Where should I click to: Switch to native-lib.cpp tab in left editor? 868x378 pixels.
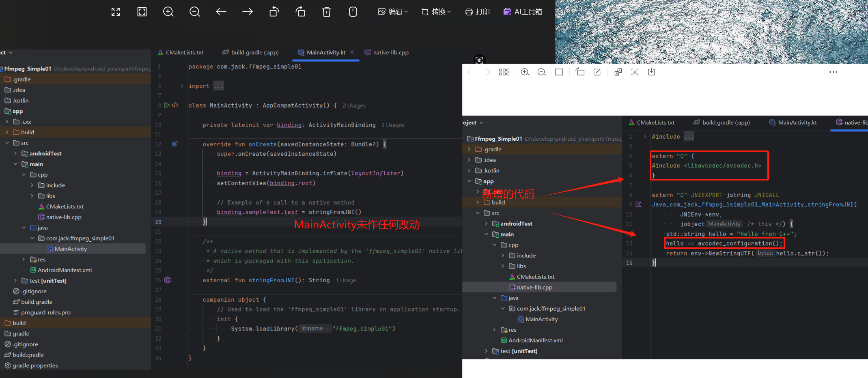[x=387, y=52]
